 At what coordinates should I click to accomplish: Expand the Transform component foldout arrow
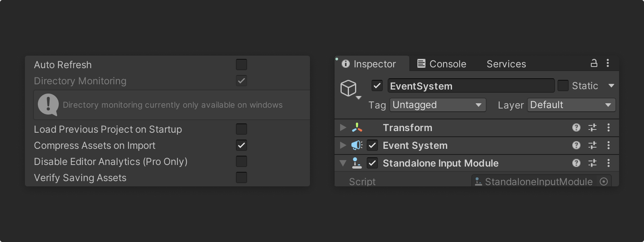click(343, 127)
